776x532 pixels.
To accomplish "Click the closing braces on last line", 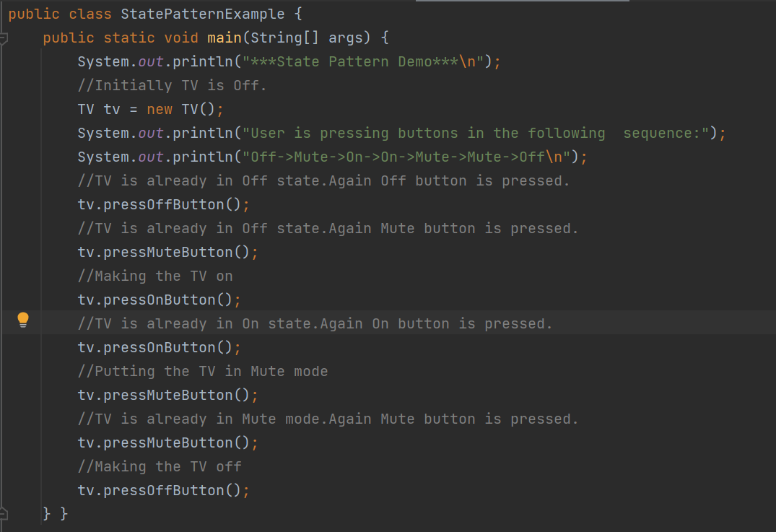I will pyautogui.click(x=56, y=514).
